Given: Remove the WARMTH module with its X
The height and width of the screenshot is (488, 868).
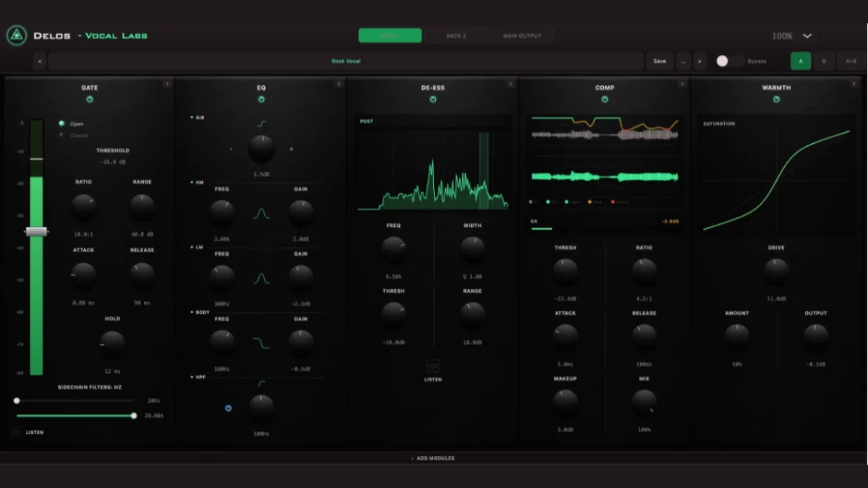Looking at the screenshot, I should pyautogui.click(x=854, y=84).
